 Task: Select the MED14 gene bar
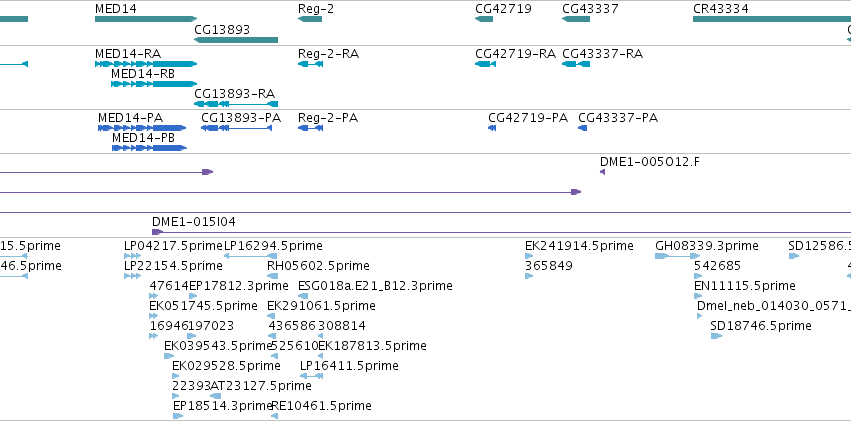[145, 19]
